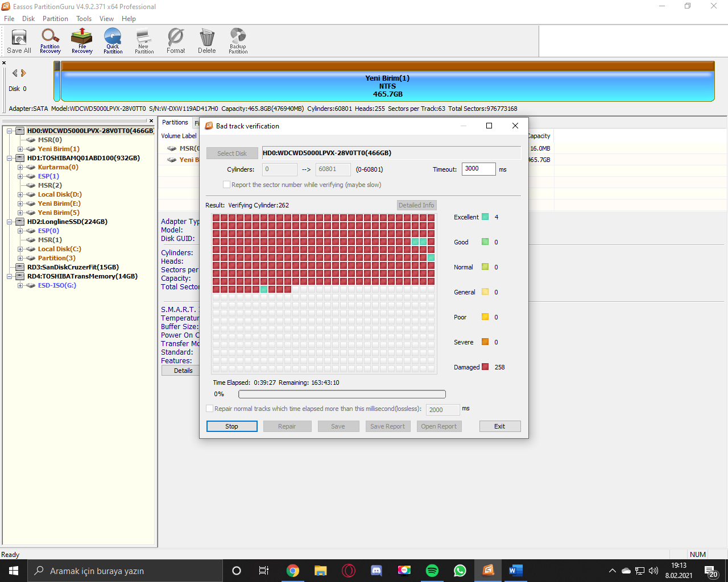The width and height of the screenshot is (728, 582).
Task: Open the Partition menu
Action: pos(55,19)
